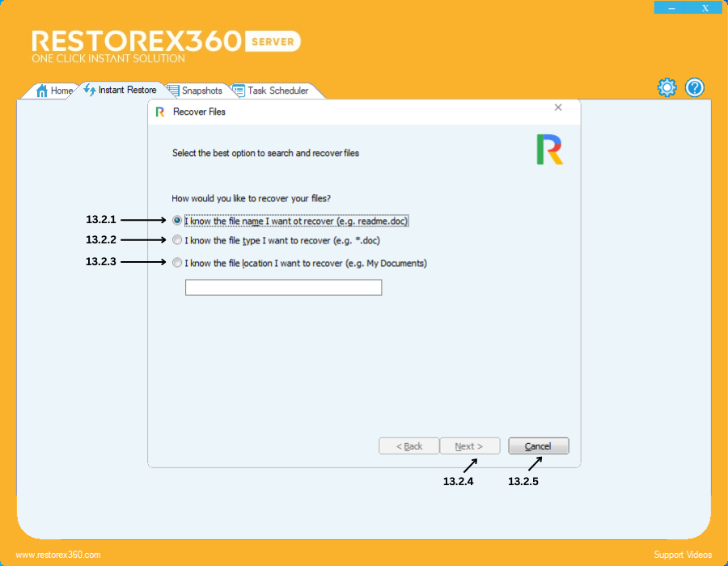Minimize the RestoreX360 window
This screenshot has height=566, width=728.
click(x=671, y=8)
